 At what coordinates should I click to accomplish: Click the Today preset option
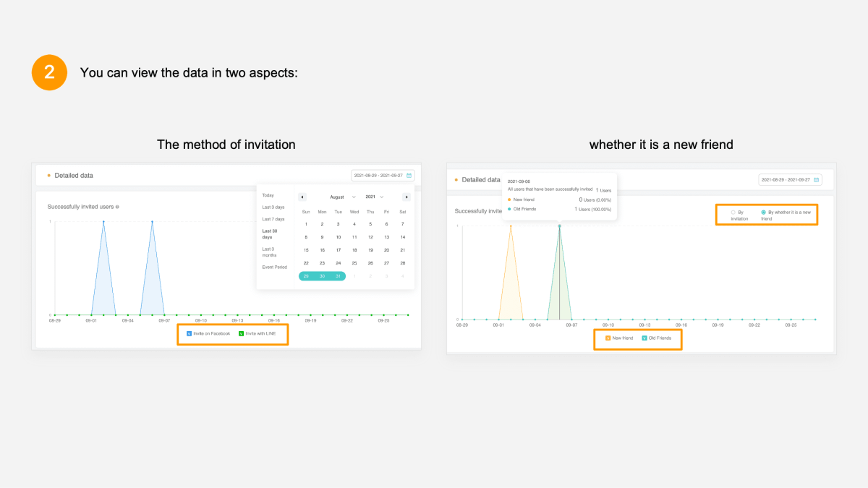[268, 195]
